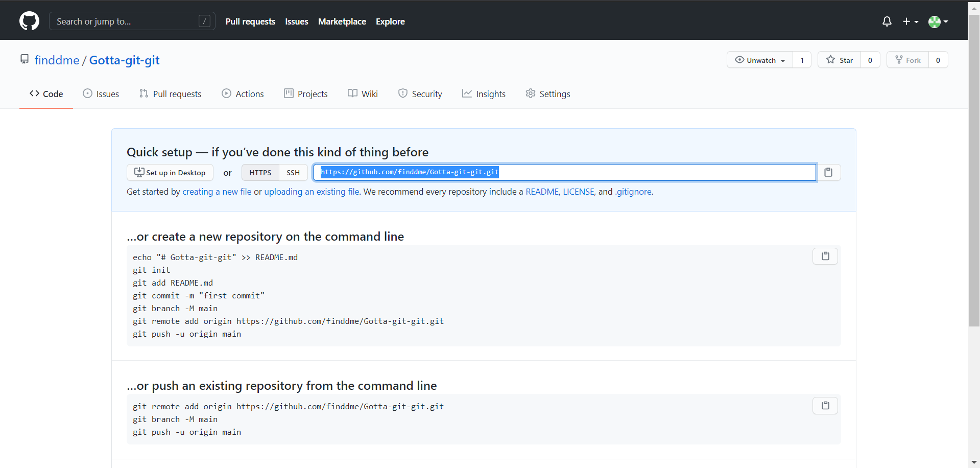Open the Projects tab
This screenshot has width=980, height=468.
pyautogui.click(x=306, y=93)
